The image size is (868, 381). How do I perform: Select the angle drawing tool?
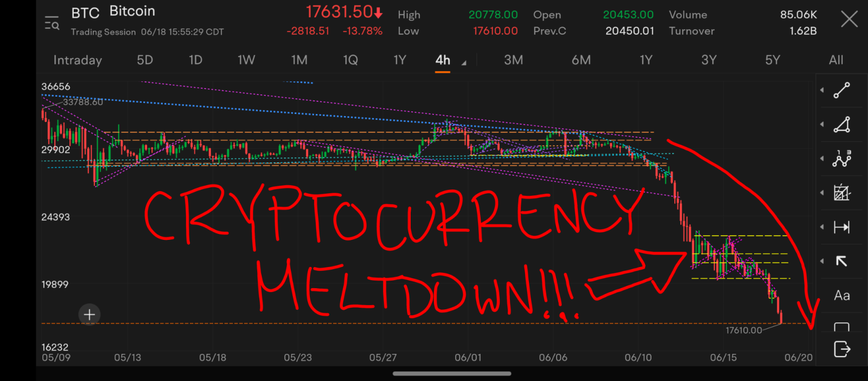click(841, 124)
